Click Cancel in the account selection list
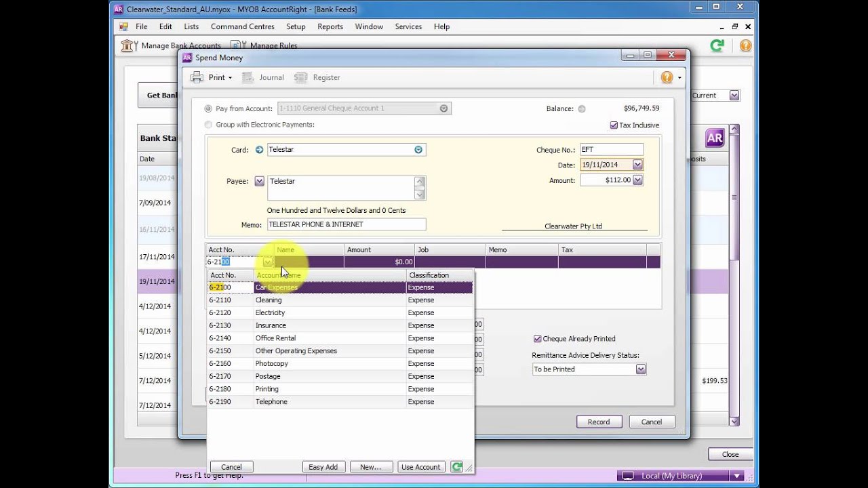This screenshot has height=488, width=868. (x=231, y=467)
